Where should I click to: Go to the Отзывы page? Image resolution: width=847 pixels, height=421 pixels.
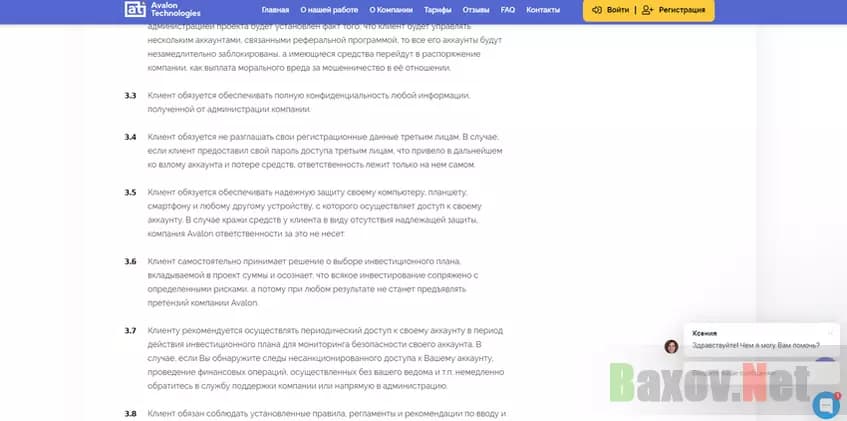coord(476,10)
